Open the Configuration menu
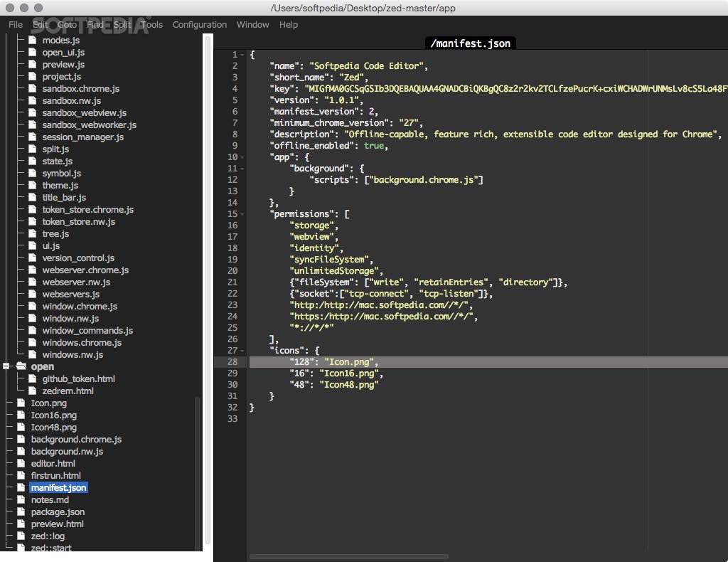This screenshot has height=562, width=728. [x=200, y=25]
